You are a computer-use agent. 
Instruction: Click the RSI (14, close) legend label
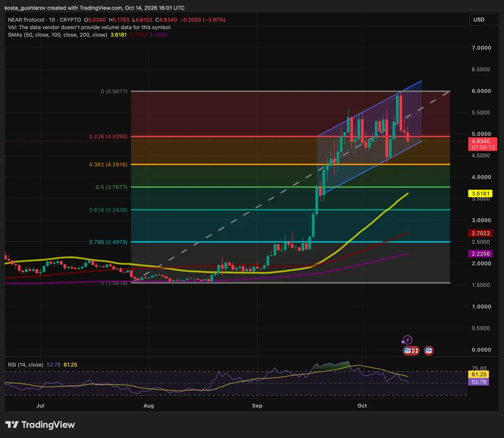(26, 365)
